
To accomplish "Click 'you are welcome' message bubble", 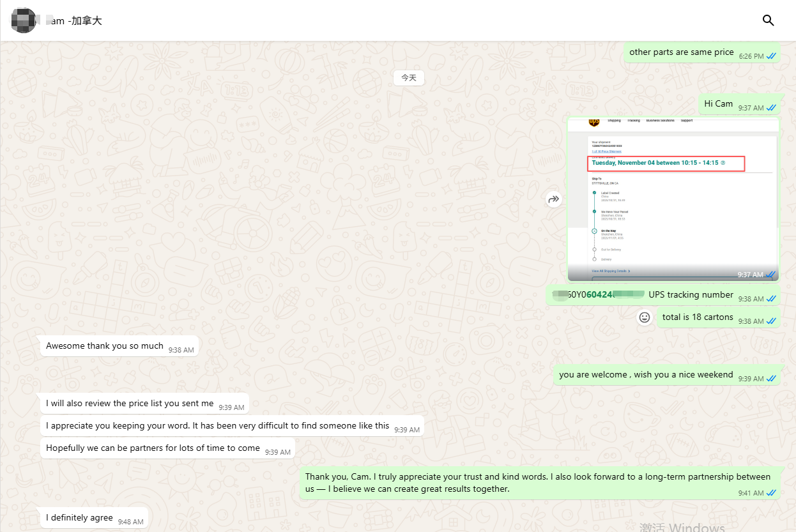I will tap(646, 375).
